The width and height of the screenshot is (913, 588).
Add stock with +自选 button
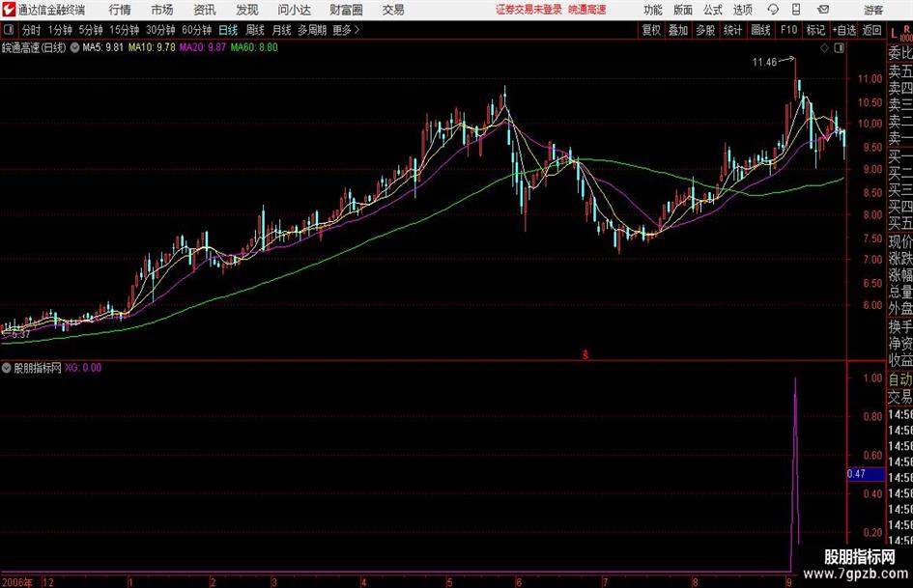(x=844, y=30)
